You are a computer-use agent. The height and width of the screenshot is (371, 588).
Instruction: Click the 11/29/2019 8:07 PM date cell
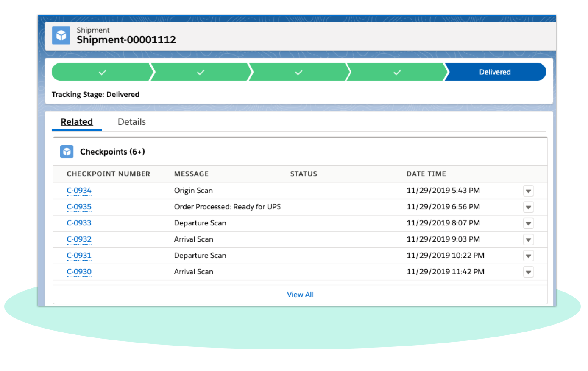pyautogui.click(x=443, y=223)
